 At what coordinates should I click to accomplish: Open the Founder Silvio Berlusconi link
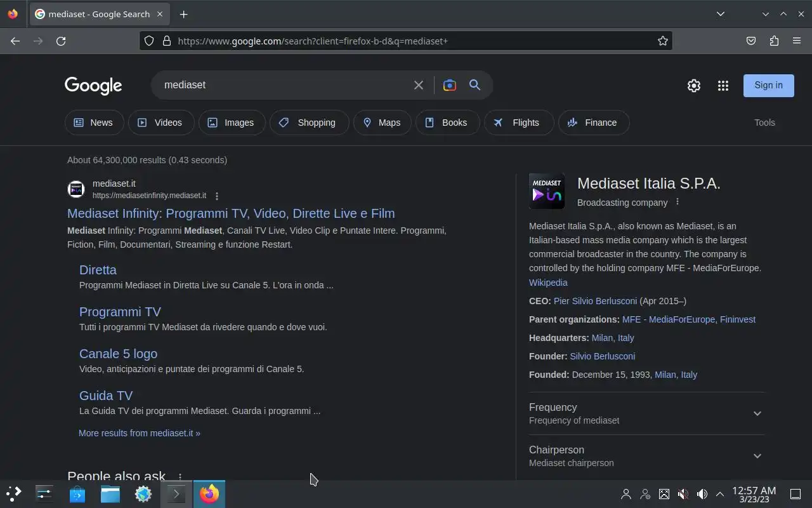(x=602, y=356)
